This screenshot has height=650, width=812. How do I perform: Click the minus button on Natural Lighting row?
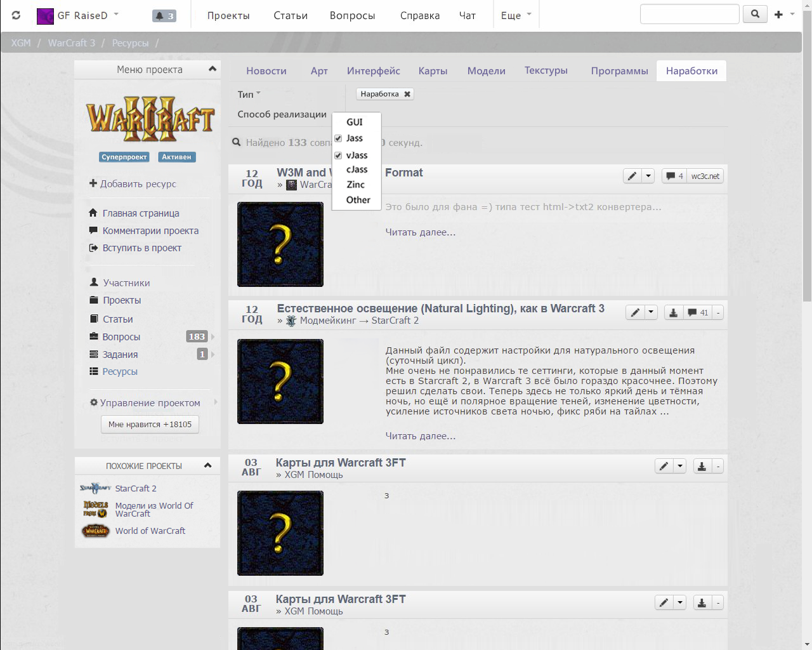718,312
